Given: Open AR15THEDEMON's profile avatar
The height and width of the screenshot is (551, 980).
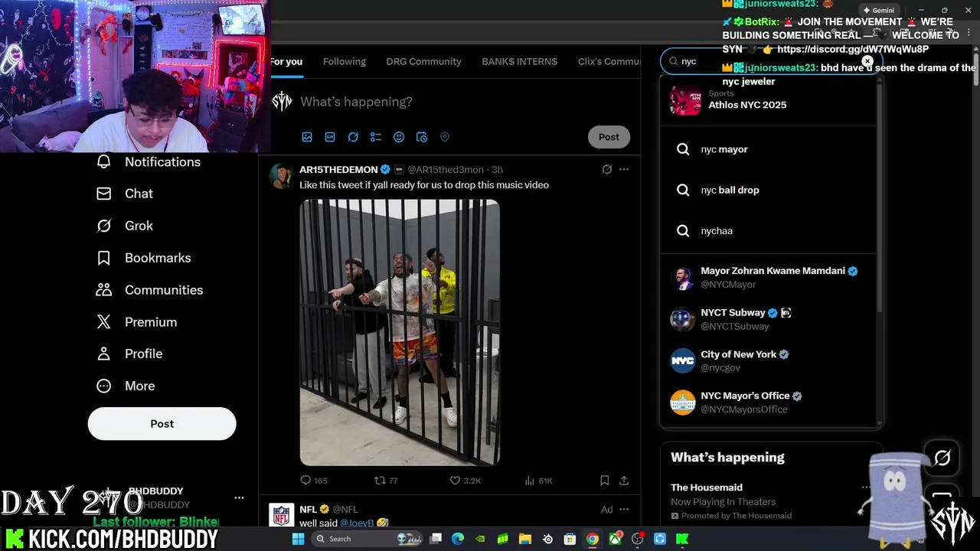Looking at the screenshot, I should pyautogui.click(x=282, y=175).
